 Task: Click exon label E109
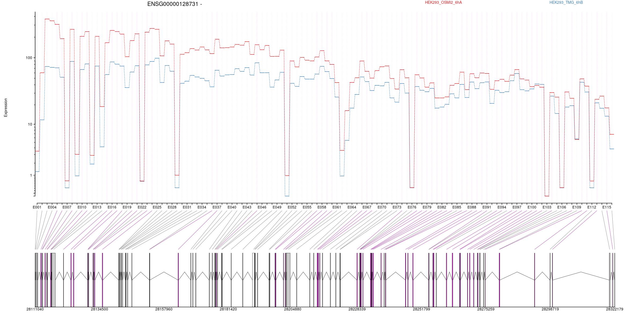[577, 207]
